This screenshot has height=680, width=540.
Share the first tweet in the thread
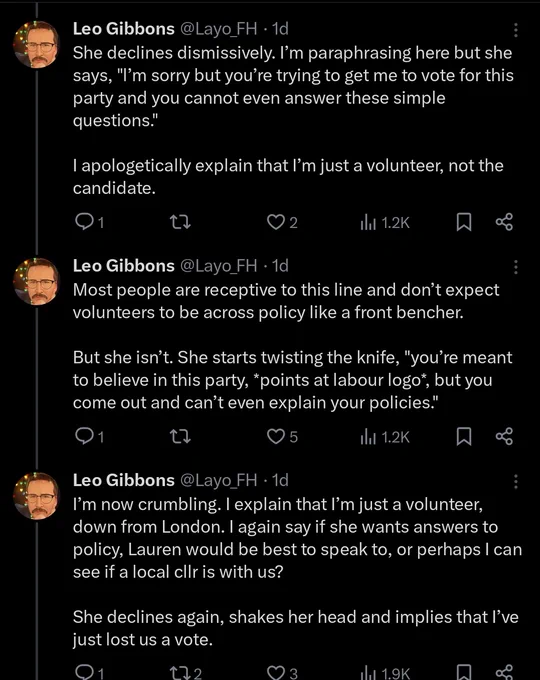coord(504,222)
